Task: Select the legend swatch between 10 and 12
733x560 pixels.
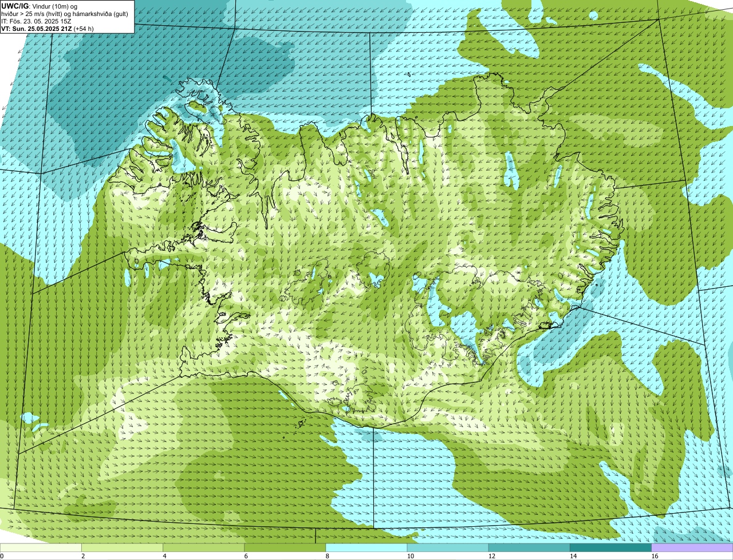Action: click(448, 548)
